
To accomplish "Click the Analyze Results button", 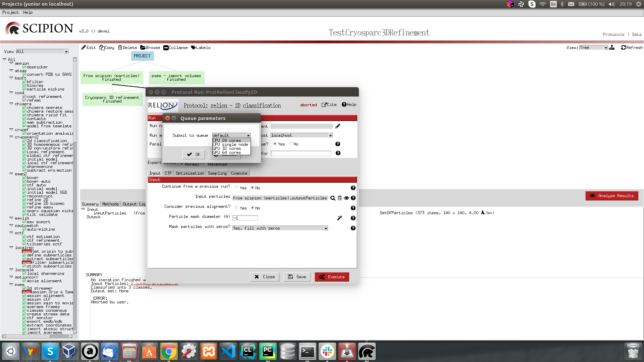I will (611, 196).
